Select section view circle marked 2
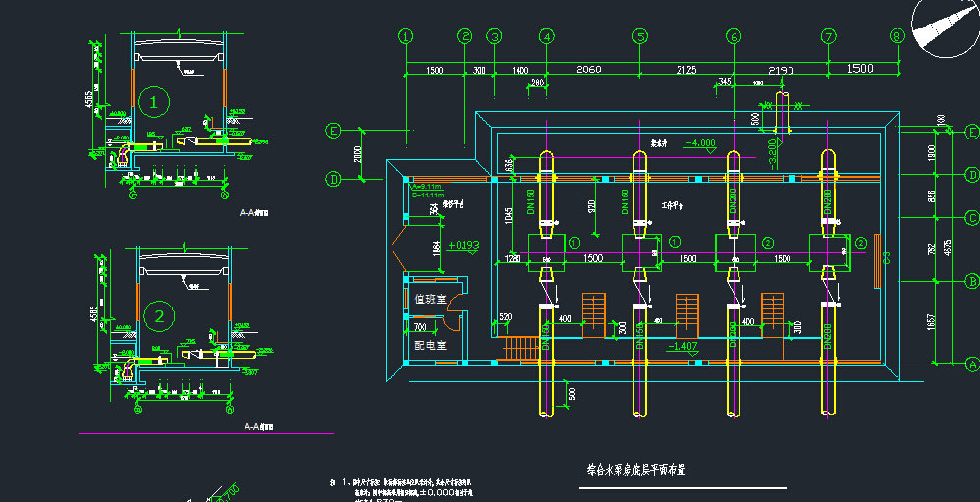980x502 pixels. pyautogui.click(x=158, y=315)
